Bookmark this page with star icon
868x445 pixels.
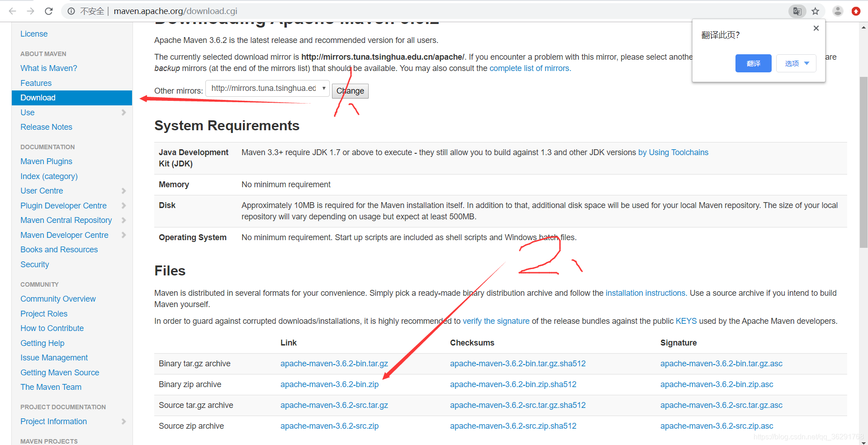[x=815, y=11]
